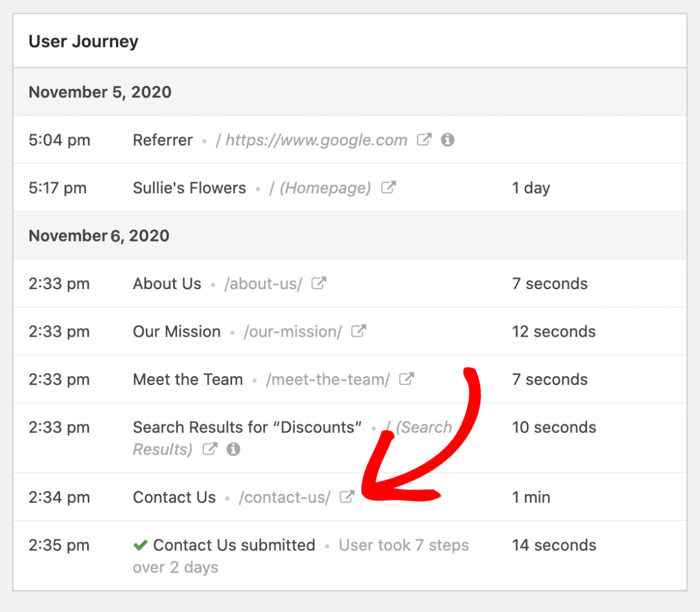Viewport: 700px width, 612px height.
Task: Click the /our-mission/ page path
Action: coord(293,332)
